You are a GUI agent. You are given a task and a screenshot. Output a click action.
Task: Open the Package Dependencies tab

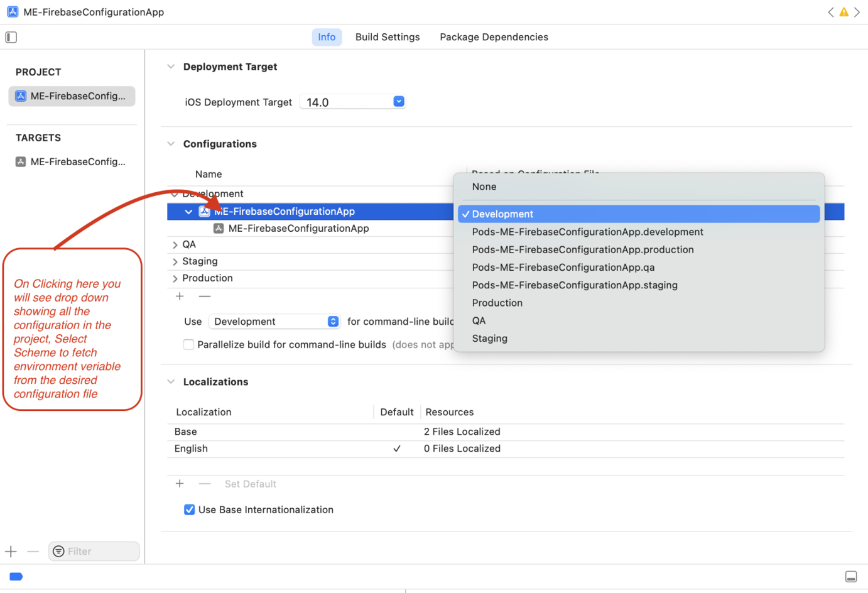(x=494, y=37)
